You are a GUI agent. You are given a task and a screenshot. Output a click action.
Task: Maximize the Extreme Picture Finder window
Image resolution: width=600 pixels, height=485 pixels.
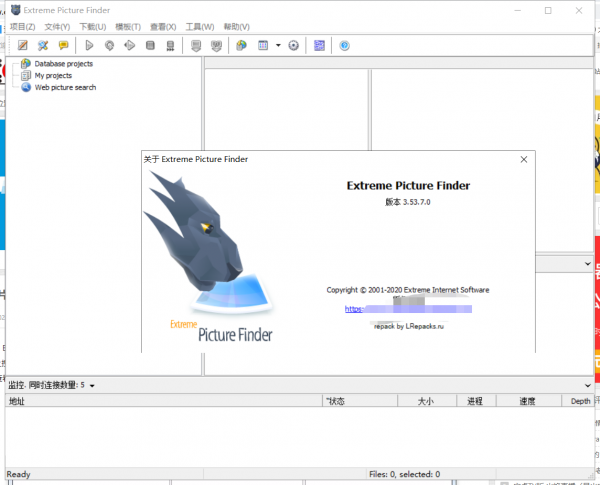548,11
